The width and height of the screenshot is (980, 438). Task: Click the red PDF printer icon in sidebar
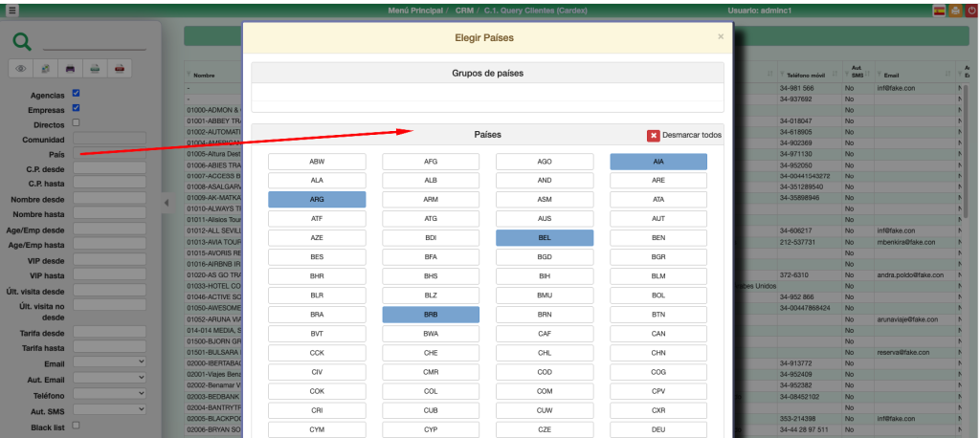click(119, 69)
